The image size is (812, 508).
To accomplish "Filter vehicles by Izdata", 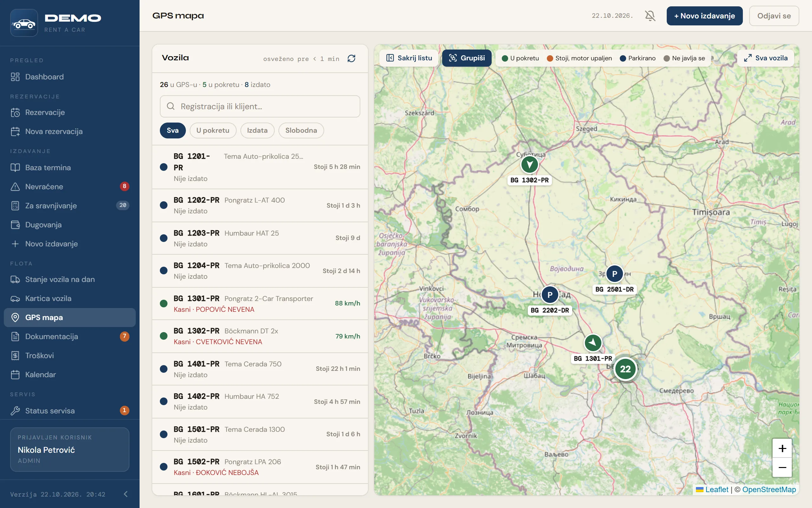I will coord(257,130).
